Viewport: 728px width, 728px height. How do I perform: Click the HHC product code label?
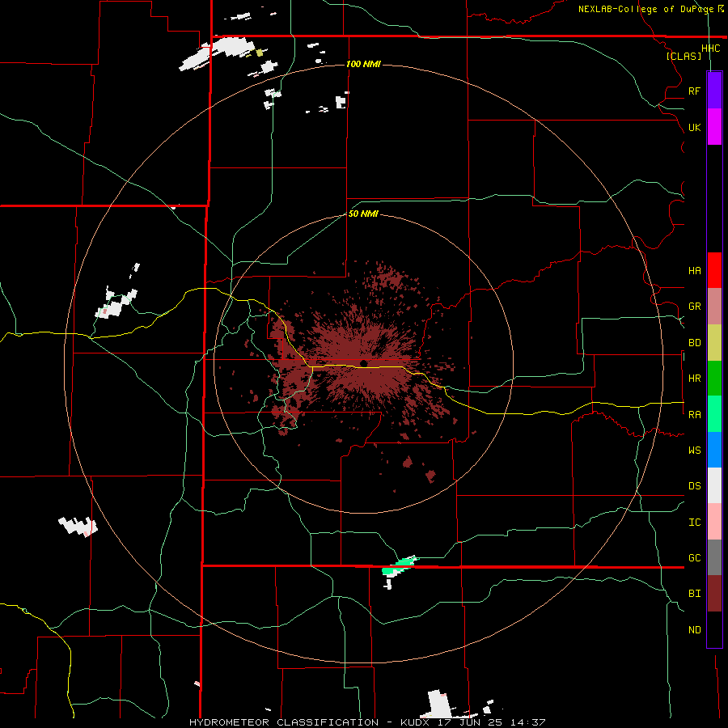pyautogui.click(x=711, y=49)
